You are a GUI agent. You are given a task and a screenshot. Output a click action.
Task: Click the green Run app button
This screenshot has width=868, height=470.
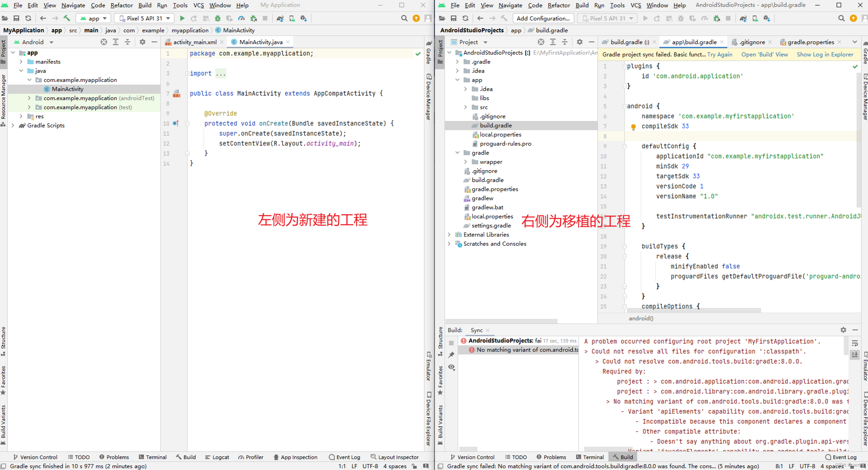[x=182, y=18]
